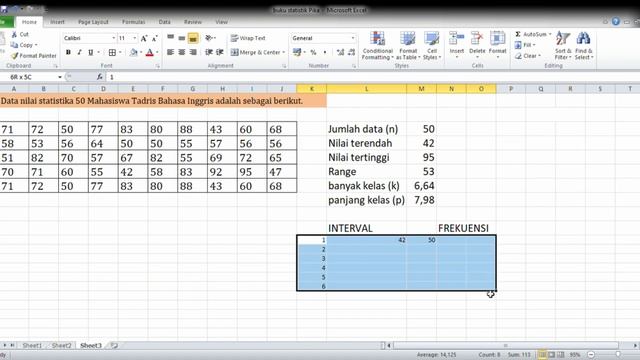The width and height of the screenshot is (640, 360).
Task: Click the cell showing Range value 53
Action: tap(421, 171)
